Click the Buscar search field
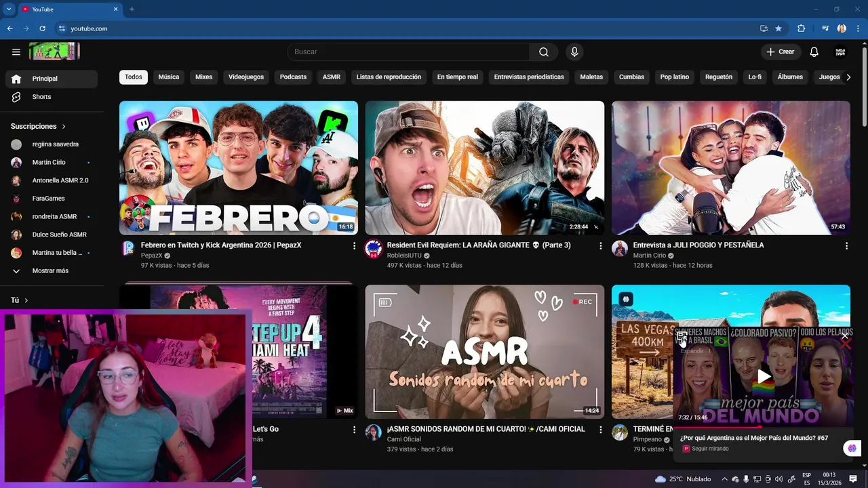The height and width of the screenshot is (488, 868). tap(408, 52)
